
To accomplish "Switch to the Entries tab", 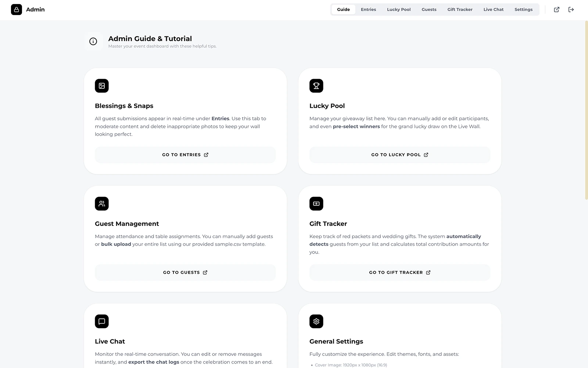I will pos(368,10).
